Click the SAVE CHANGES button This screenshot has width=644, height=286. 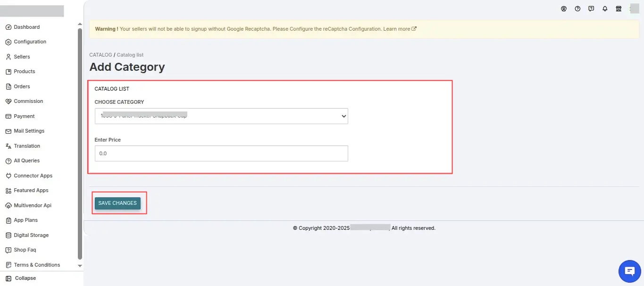(x=117, y=203)
